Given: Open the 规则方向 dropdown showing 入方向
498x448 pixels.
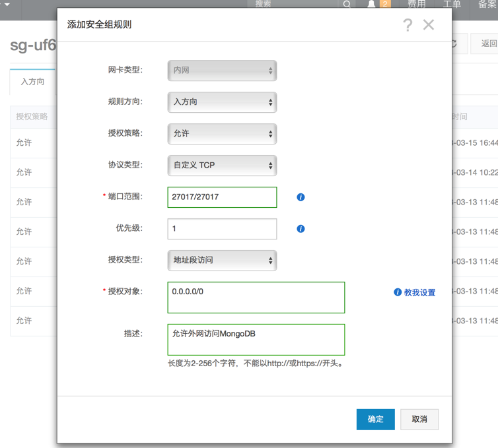Looking at the screenshot, I should 222,102.
